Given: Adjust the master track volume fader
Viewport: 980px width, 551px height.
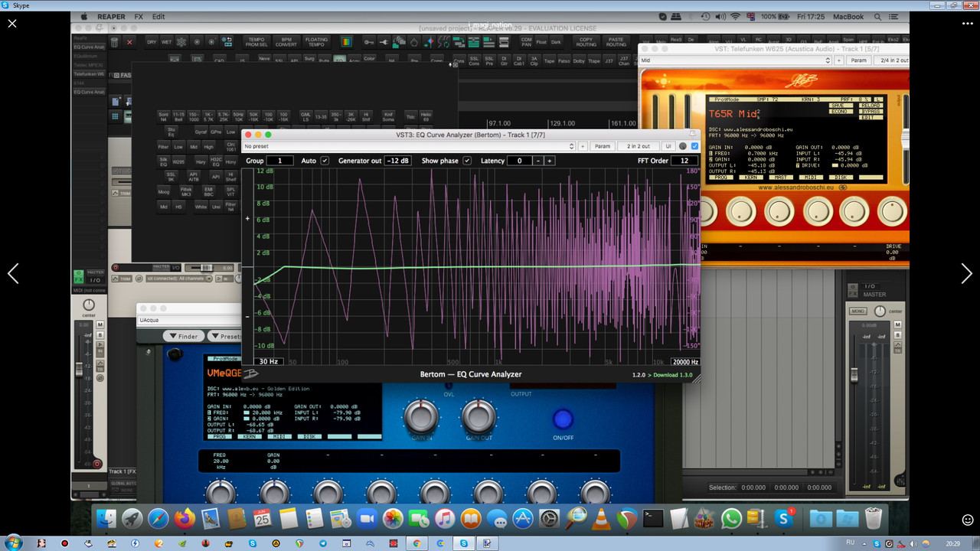Looking at the screenshot, I should pyautogui.click(x=854, y=375).
